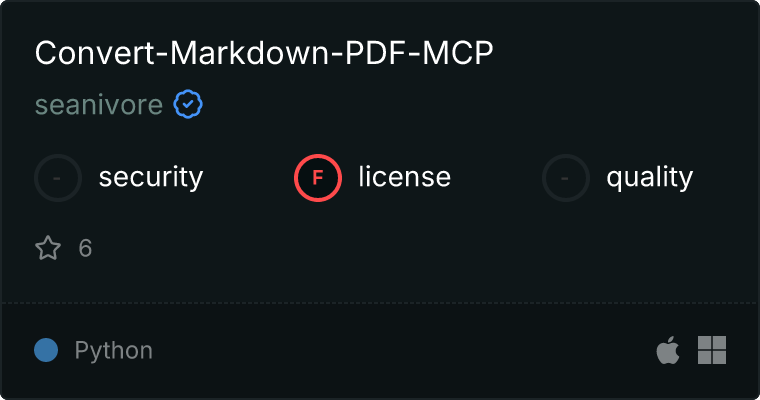Click the empty quality grade circle
Viewport: 760px width, 400px height.
tap(566, 178)
